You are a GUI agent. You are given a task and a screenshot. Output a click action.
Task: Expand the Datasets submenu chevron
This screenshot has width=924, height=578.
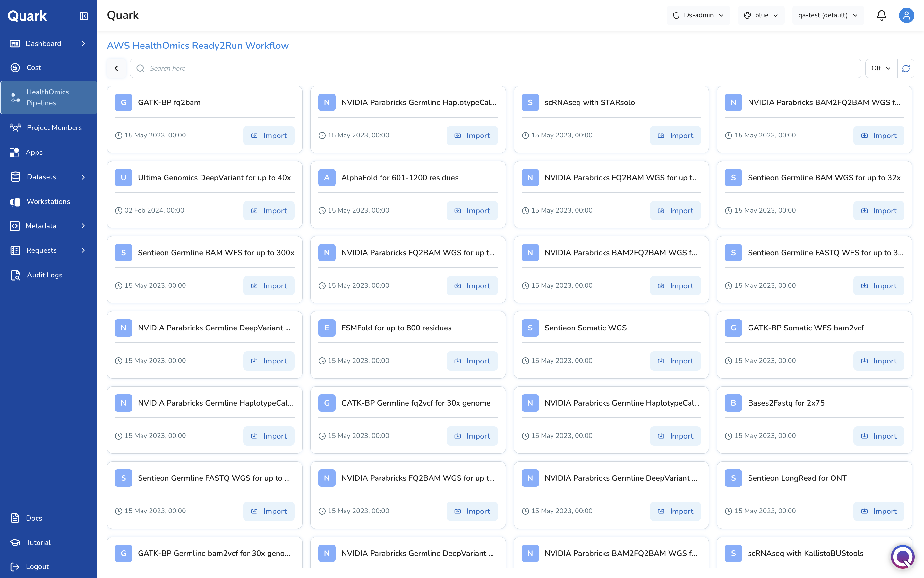pyautogui.click(x=83, y=177)
